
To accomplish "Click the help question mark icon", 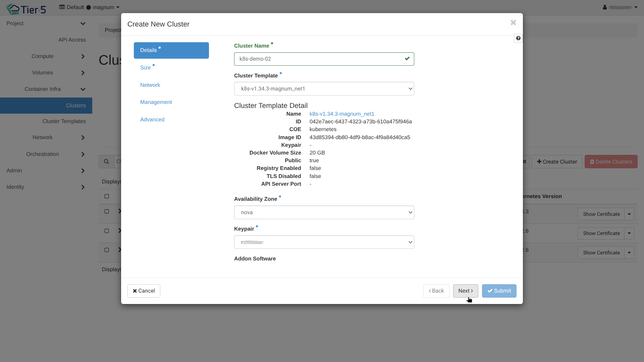I will tap(518, 38).
